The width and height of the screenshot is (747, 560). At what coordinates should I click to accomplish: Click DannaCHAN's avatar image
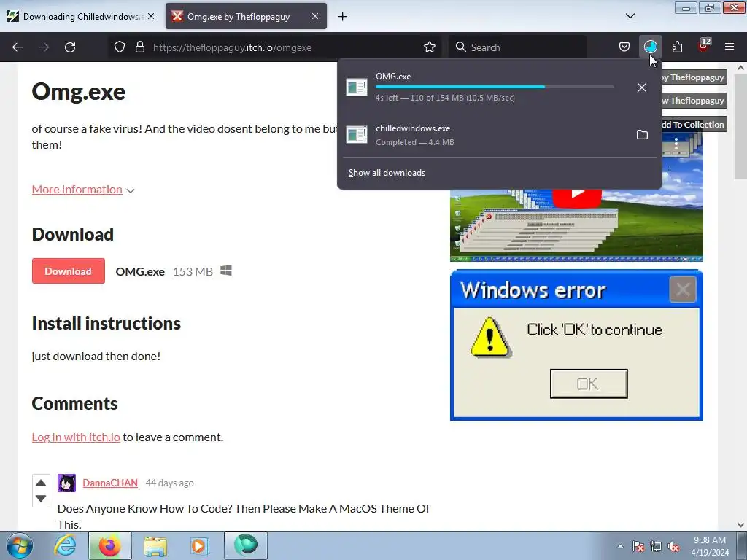click(66, 483)
